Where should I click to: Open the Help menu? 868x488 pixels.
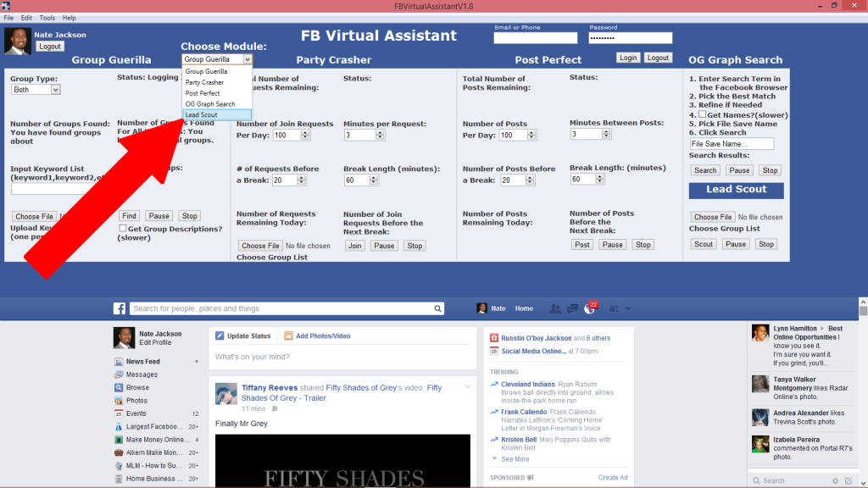click(70, 18)
